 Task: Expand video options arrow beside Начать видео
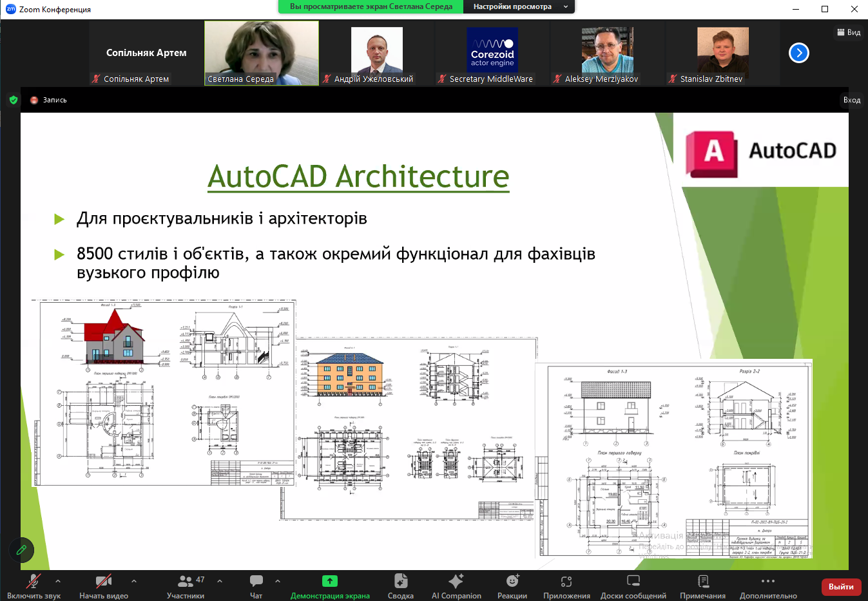point(134,581)
